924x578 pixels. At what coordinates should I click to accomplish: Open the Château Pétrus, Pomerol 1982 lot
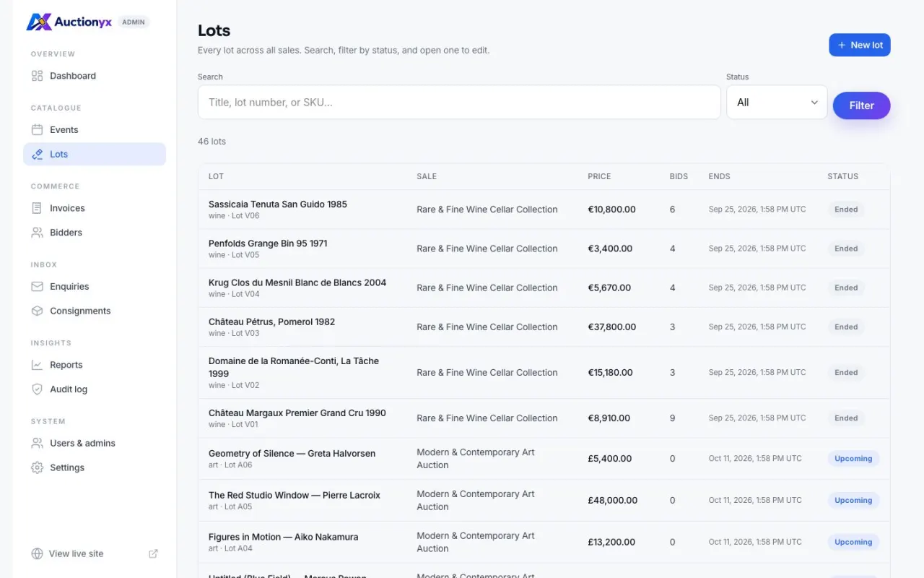[x=271, y=322]
